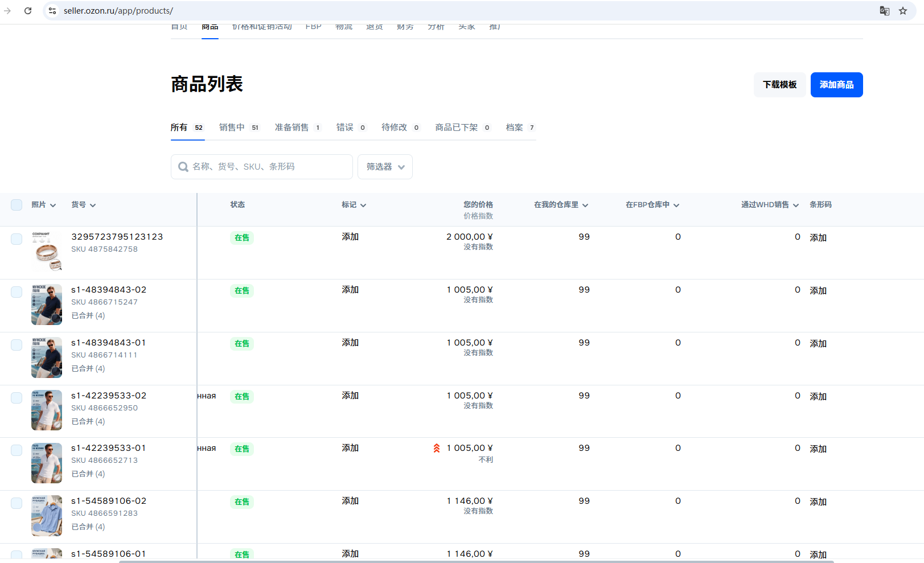Click the 在售 status badge for s1-42239533-02
Image resolution: width=924 pixels, height=563 pixels.
coord(242,397)
